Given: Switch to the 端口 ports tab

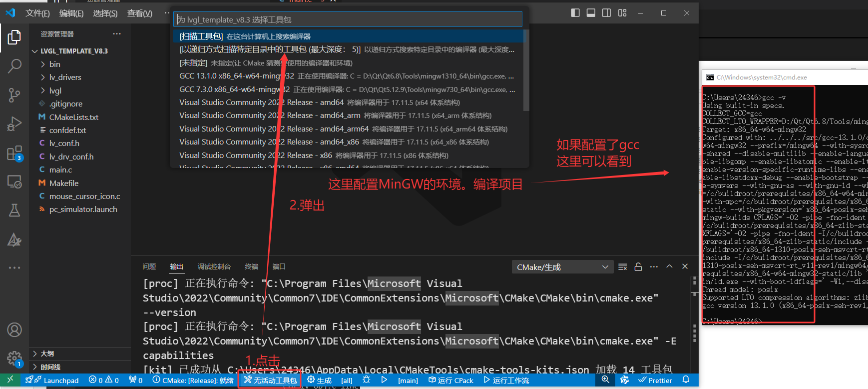Looking at the screenshot, I should pos(279,266).
